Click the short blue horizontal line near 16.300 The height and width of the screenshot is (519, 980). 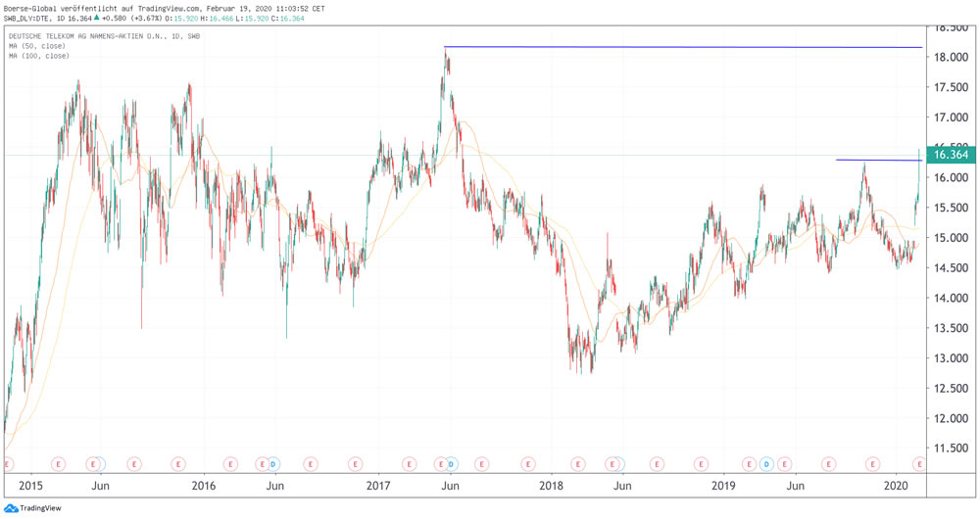coord(879,161)
